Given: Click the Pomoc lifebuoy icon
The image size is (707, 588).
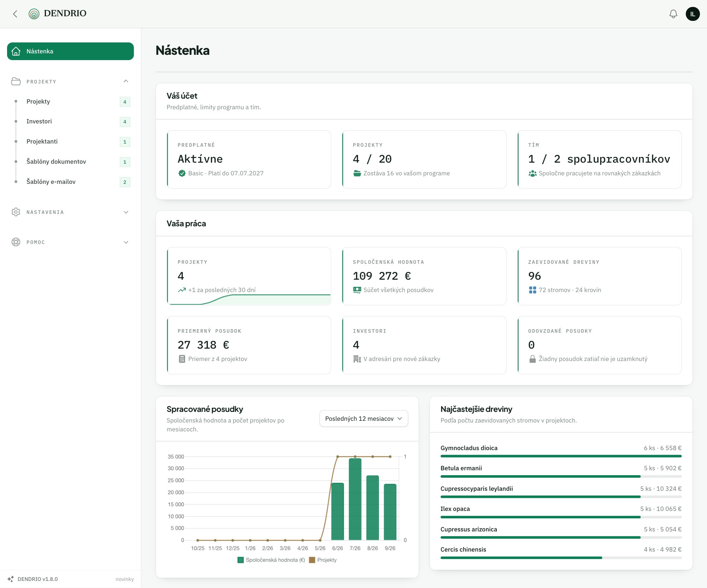Looking at the screenshot, I should 16,242.
